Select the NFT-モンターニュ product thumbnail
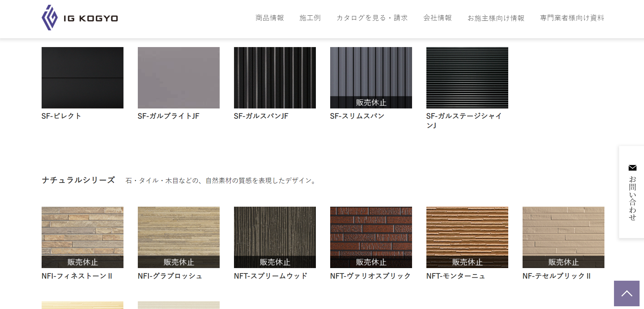 467,237
